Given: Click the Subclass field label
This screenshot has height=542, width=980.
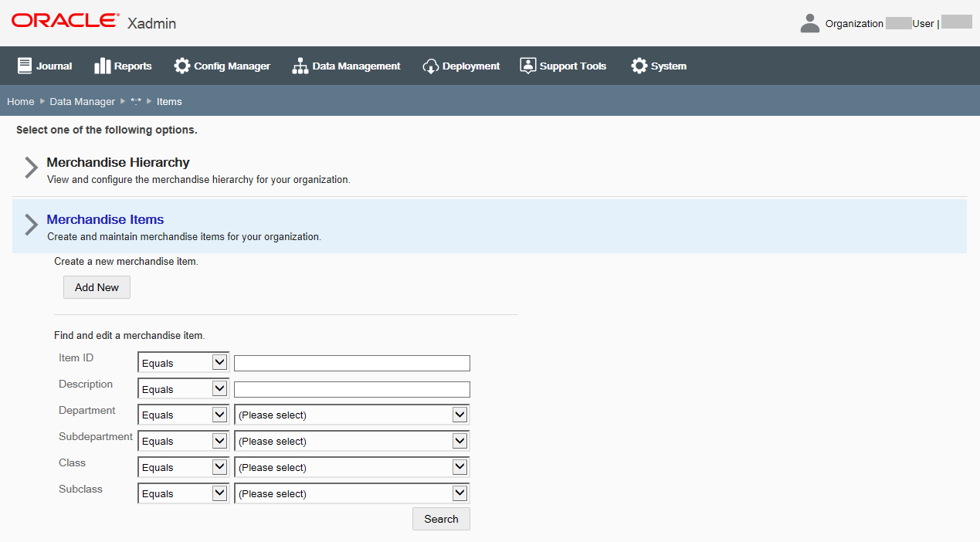Looking at the screenshot, I should pyautogui.click(x=80, y=489).
